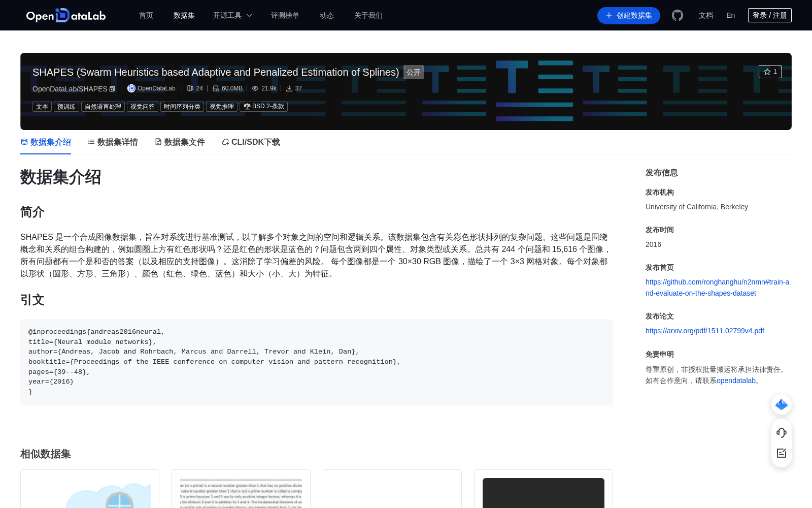Switch to the CLI/SDK下载 tab
This screenshot has width=812, height=508.
point(251,142)
